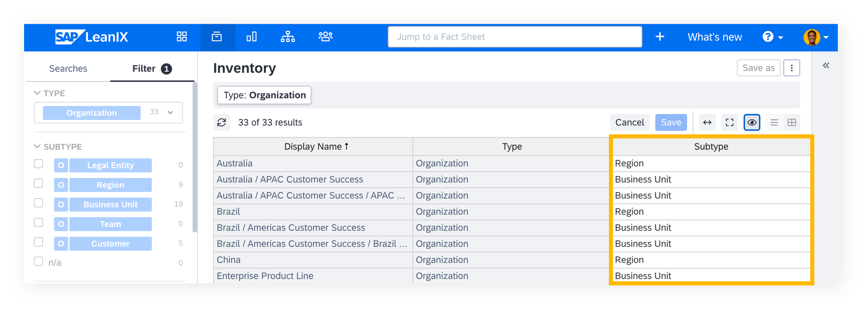Open the help question mark icon
This screenshot has height=314, width=868.
pyautogui.click(x=768, y=36)
